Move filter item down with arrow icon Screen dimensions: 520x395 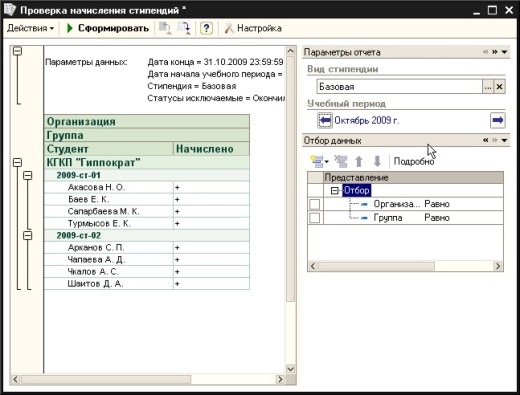point(377,161)
